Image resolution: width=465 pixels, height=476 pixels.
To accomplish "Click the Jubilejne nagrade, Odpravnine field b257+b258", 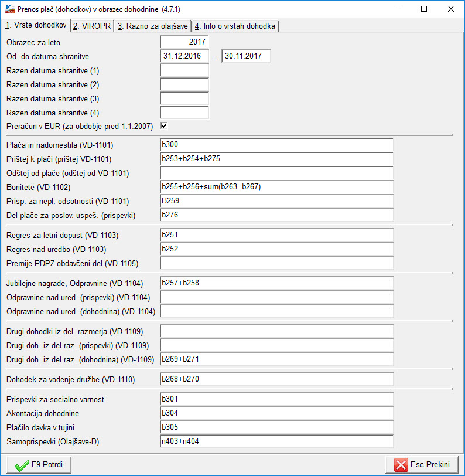I will point(276,283).
